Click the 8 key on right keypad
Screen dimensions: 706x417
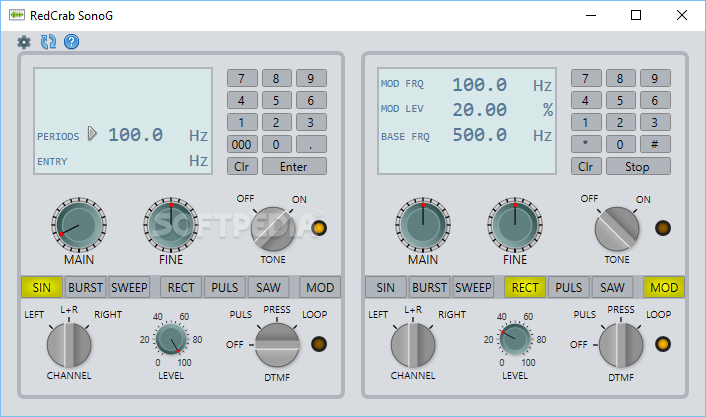click(620, 78)
